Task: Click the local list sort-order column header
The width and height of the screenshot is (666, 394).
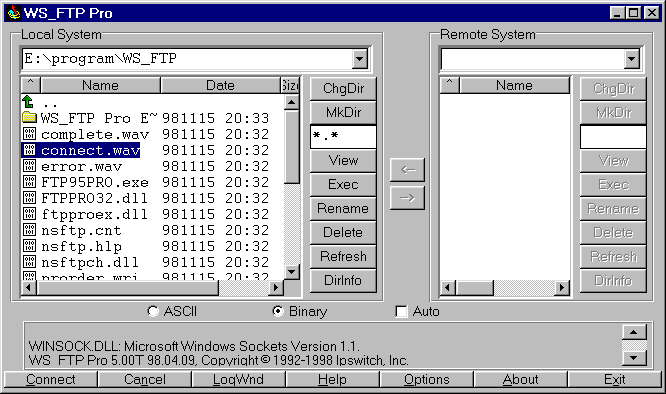Action: coord(31,85)
